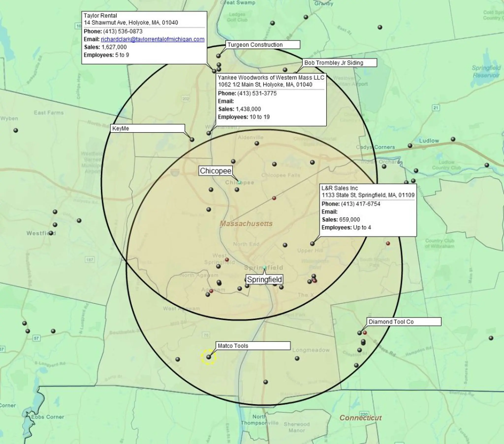
Task: Click the Route 187 highway shield
Action: (x=90, y=259)
